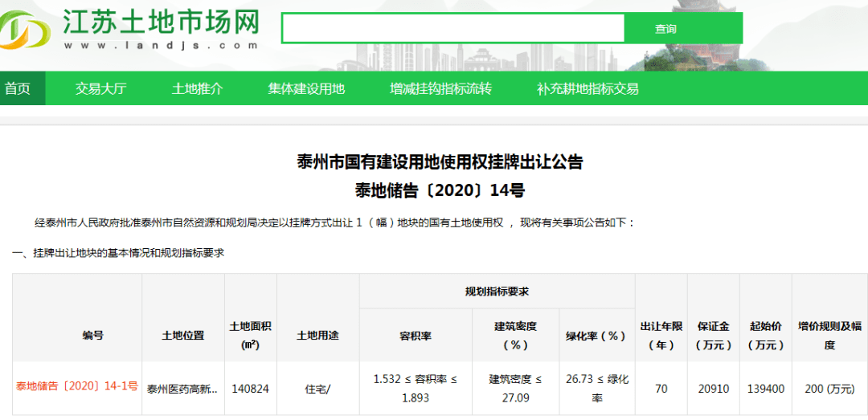Open 补充耕地指标交易 menu item
The width and height of the screenshot is (868, 420).
click(x=588, y=88)
